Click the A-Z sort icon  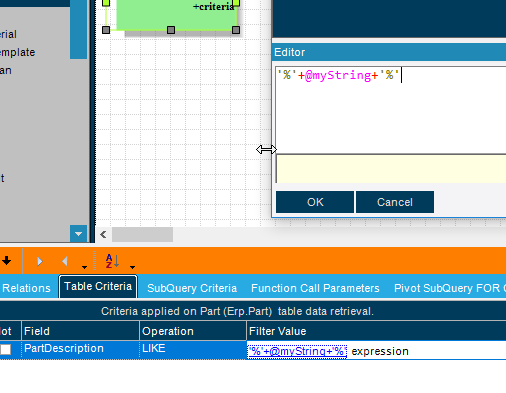(x=112, y=261)
